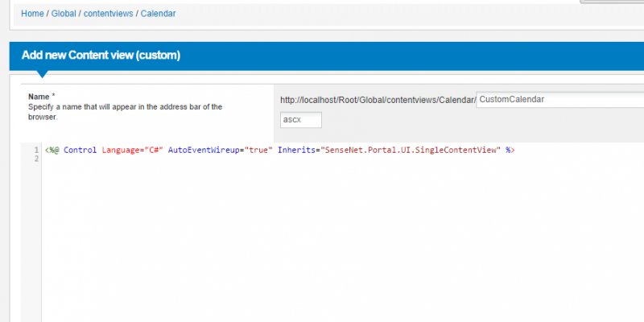Select the Language="C#" attribute in code
Viewport: 644px width, 322px height.
click(133, 151)
